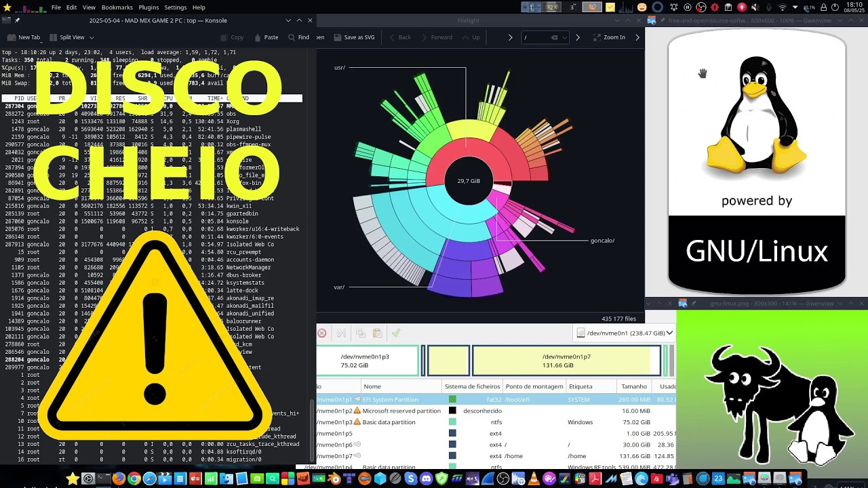868x488 pixels.
Task: Click the Tamanho column header
Action: 634,386
